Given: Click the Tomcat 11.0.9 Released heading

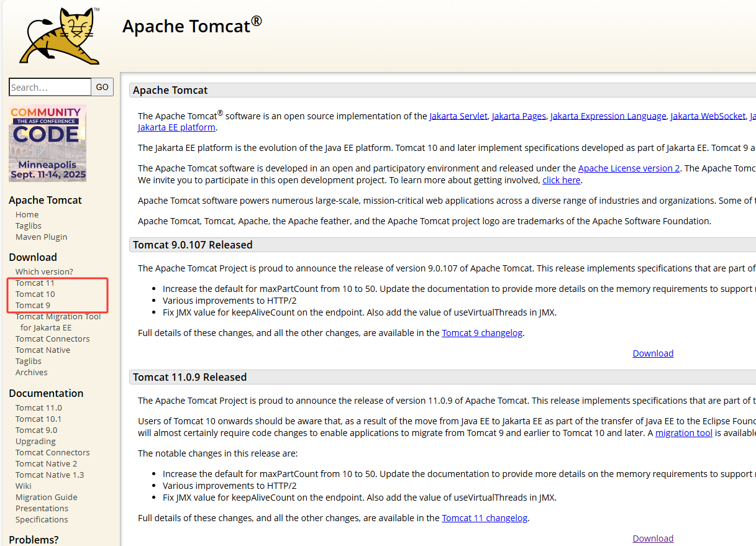Looking at the screenshot, I should pos(189,377).
